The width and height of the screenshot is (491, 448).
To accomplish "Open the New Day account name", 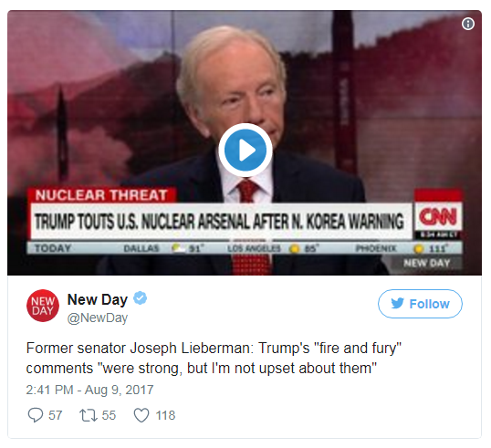I will (98, 299).
